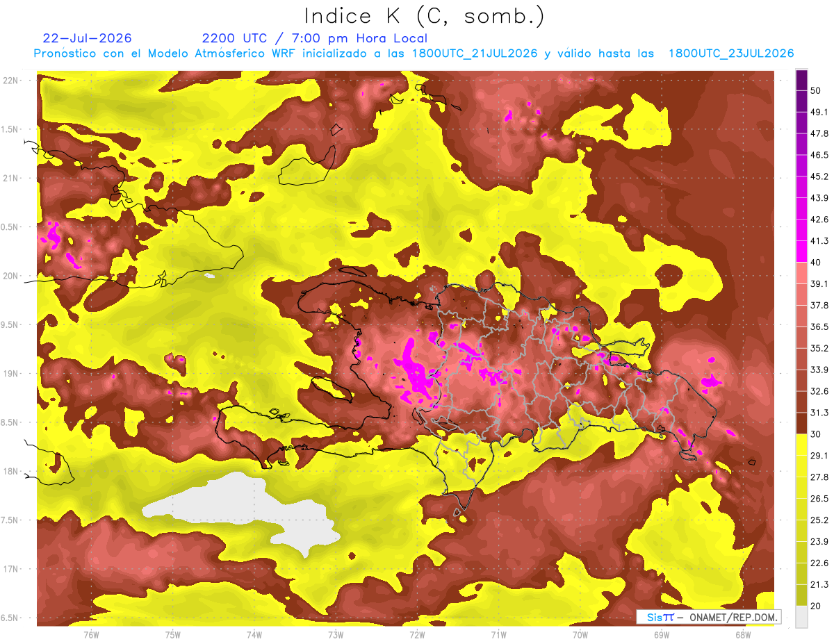Click the colorbar value '23.9'
Viewport: 834px width, 644px height.
(x=819, y=541)
